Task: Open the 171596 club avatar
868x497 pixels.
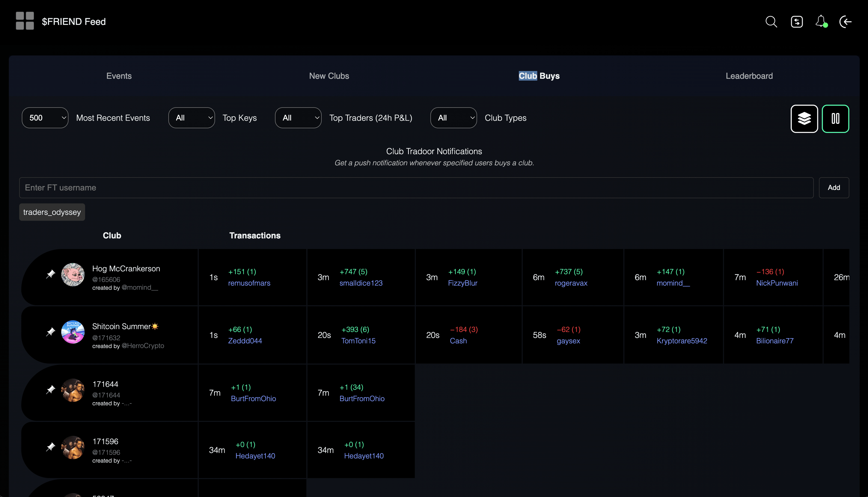Action: 73,447
